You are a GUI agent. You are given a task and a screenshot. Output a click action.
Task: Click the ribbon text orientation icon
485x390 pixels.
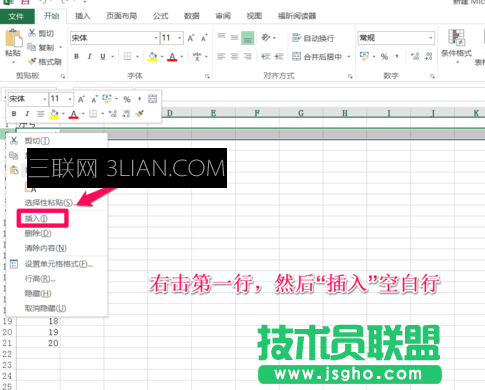[x=266, y=38]
